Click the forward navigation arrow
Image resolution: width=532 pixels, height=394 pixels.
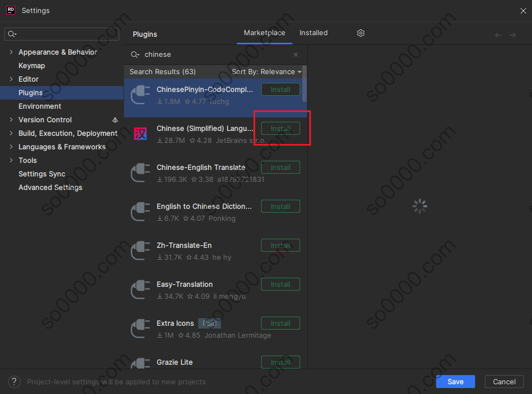tap(512, 35)
